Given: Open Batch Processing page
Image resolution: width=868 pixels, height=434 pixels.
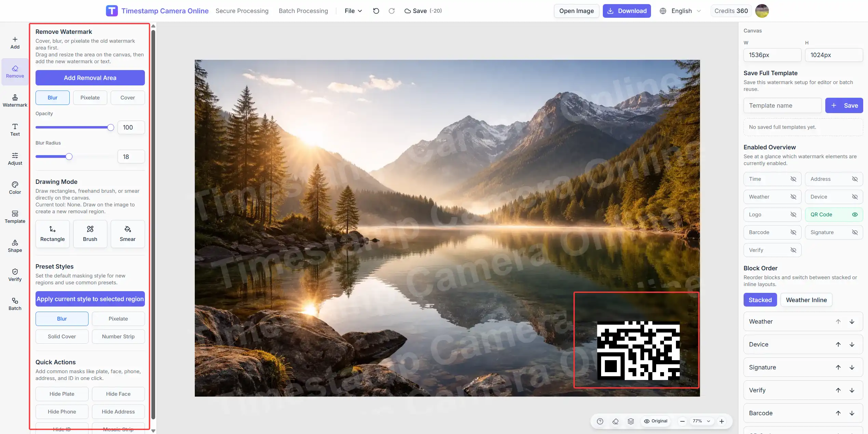Looking at the screenshot, I should point(303,11).
